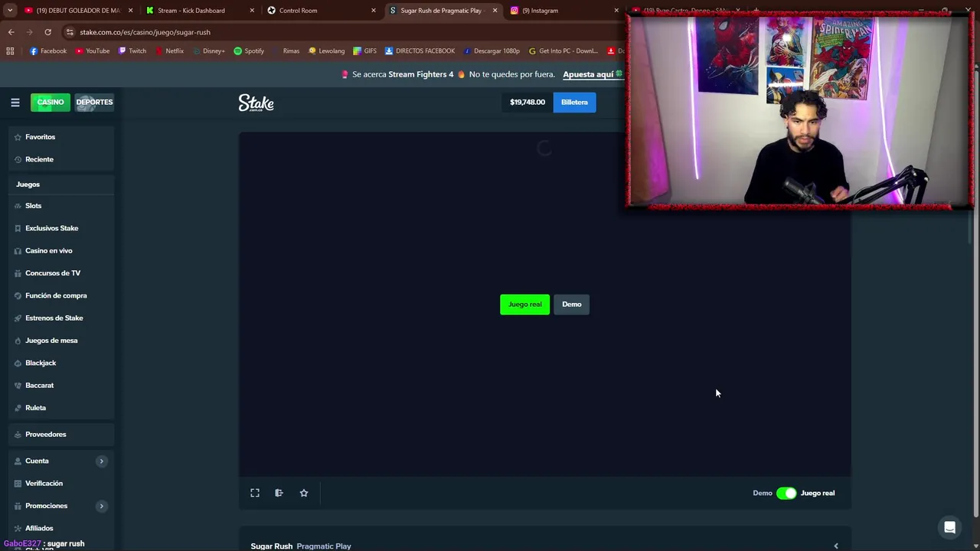Open the tab search dropdown arrow

(x=10, y=11)
